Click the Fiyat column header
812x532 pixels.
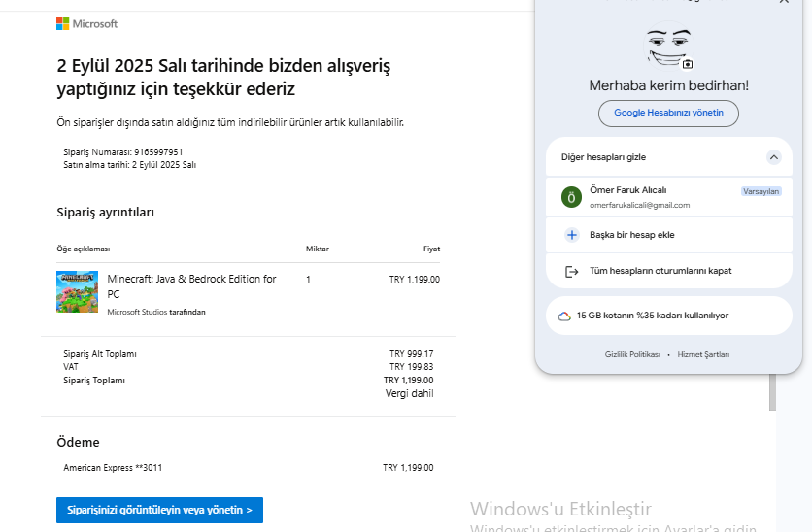431,249
